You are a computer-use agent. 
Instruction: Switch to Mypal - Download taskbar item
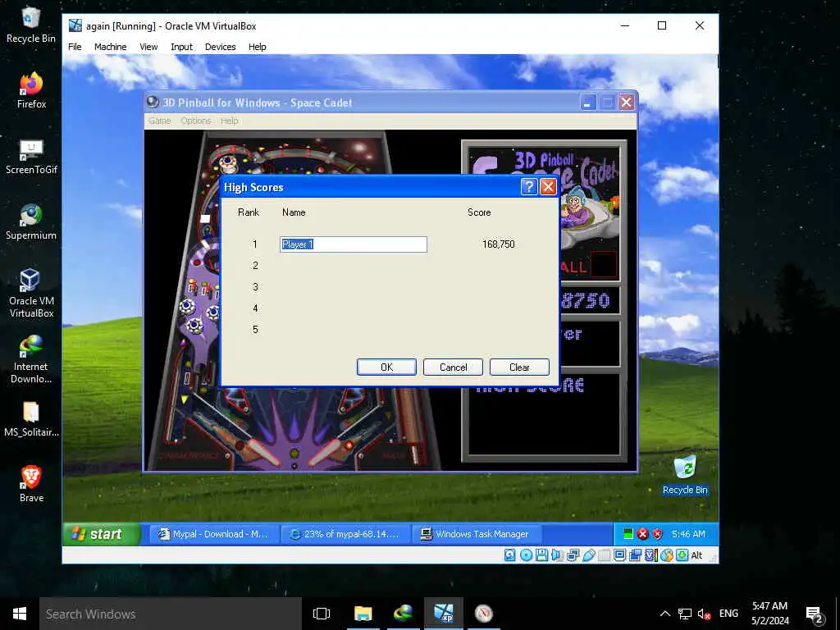tap(213, 534)
